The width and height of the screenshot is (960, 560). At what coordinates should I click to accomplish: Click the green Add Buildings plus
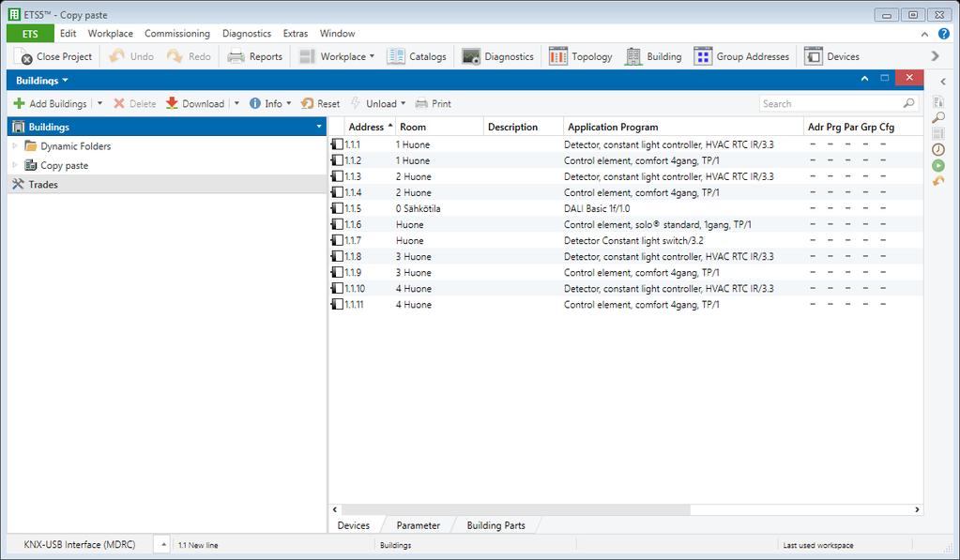tap(19, 103)
